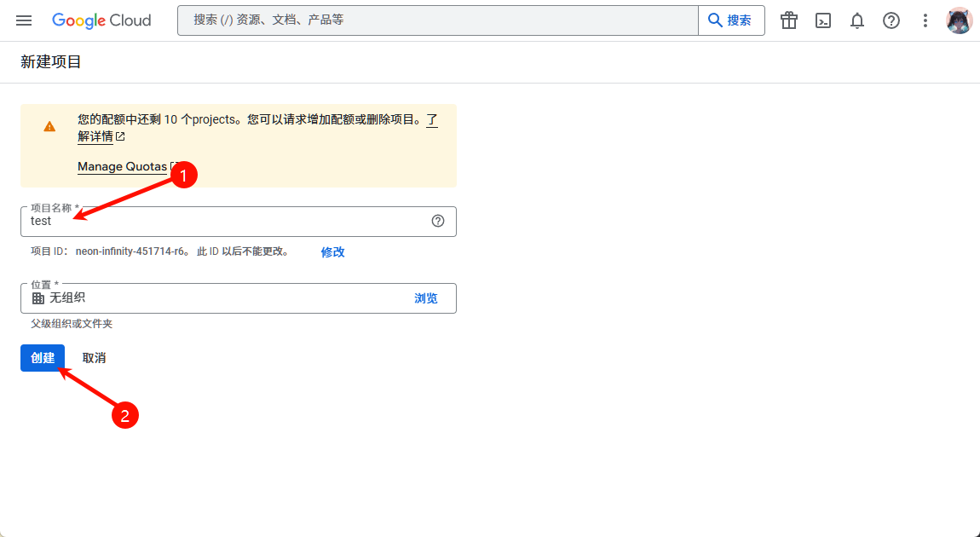Click help icon inside 项目名称 field
Image resolution: width=980 pixels, height=537 pixels.
pyautogui.click(x=438, y=221)
